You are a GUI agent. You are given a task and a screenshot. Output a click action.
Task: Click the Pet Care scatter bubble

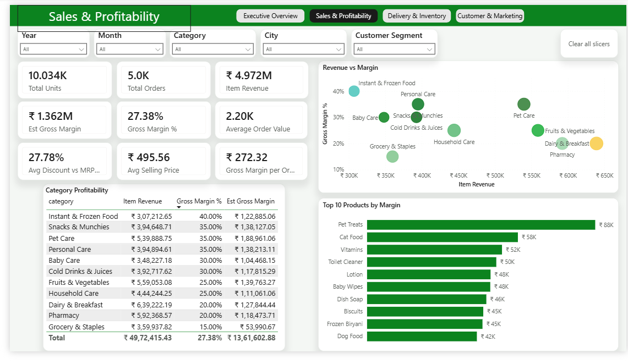524,104
